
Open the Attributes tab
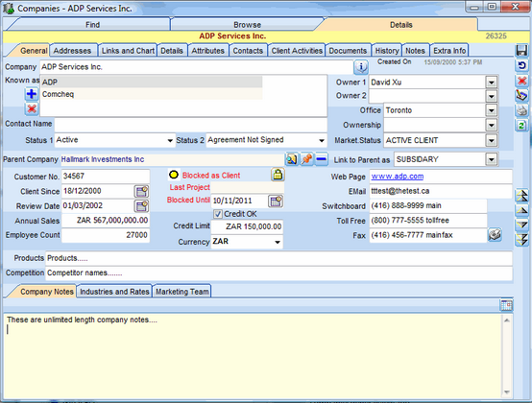click(208, 51)
